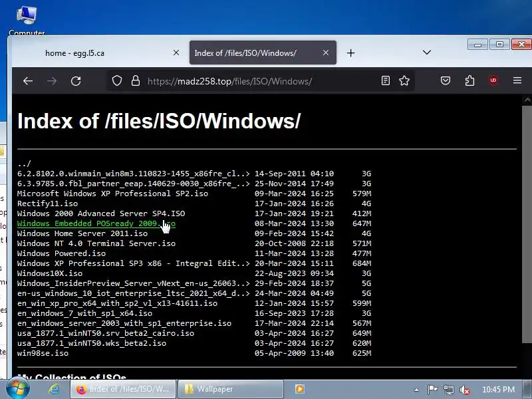Screen dimensions: 532x399
Task: Download en-us_windows_10_iot_enterprise_ltsc_2021 link
Action: (134, 293)
